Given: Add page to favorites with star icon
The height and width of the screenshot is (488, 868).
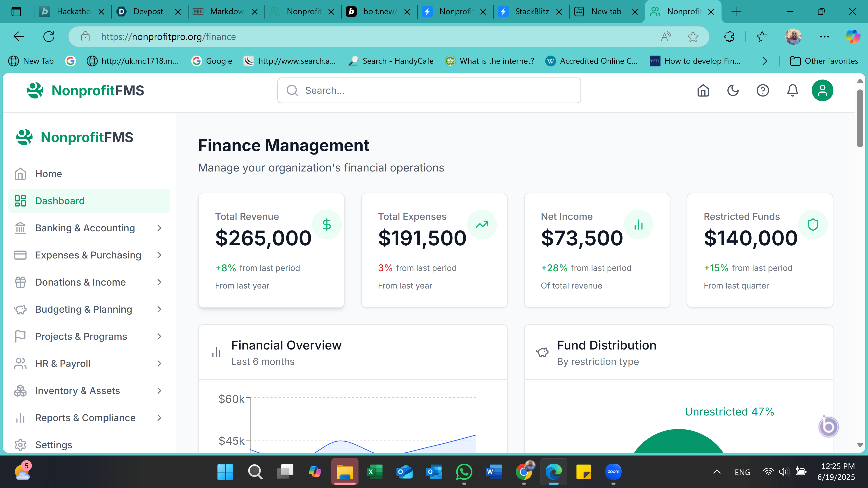Looking at the screenshot, I should 693,36.
